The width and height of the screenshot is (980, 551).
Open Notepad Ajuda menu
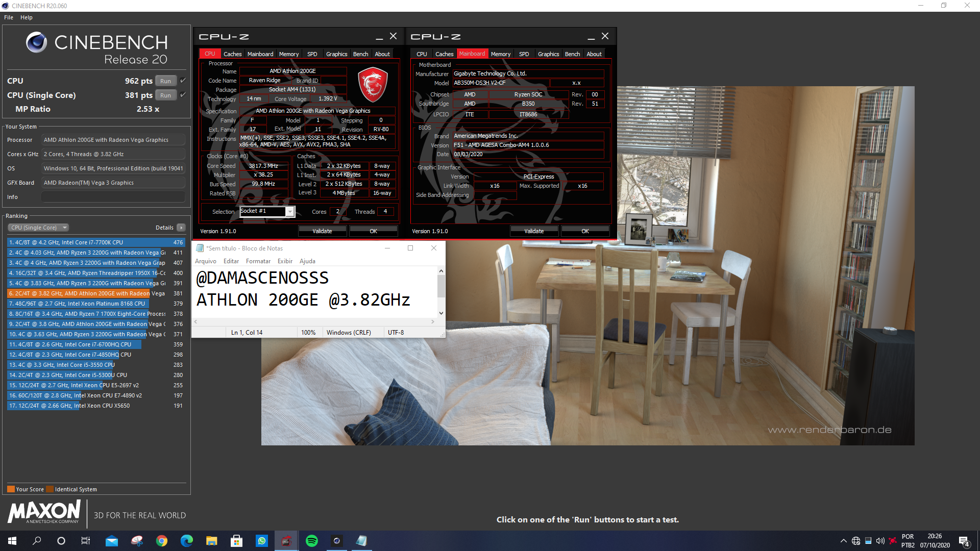(x=307, y=261)
